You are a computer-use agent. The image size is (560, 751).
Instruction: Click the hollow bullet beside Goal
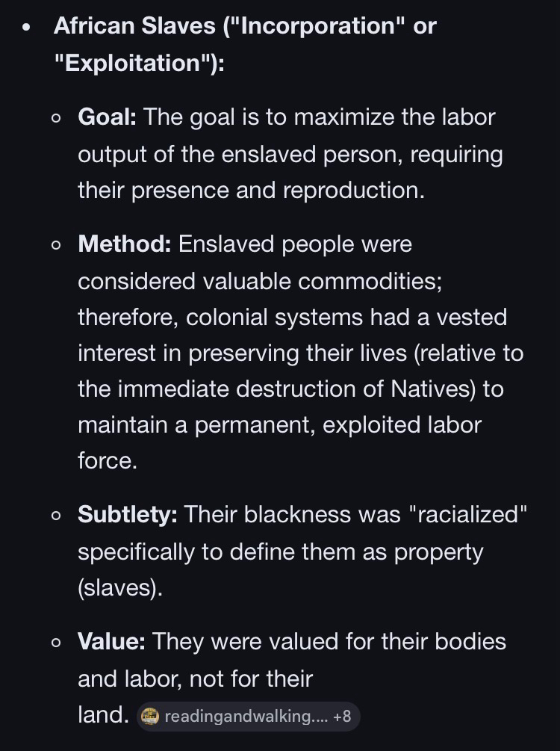[x=56, y=118]
